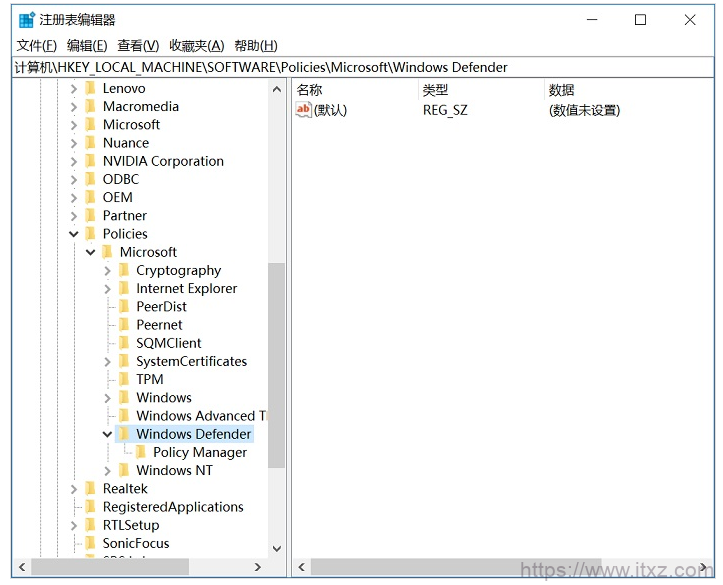Screen dimensions: 723x585
Task: Click the tree pane scroll down arrow
Action: [277, 549]
